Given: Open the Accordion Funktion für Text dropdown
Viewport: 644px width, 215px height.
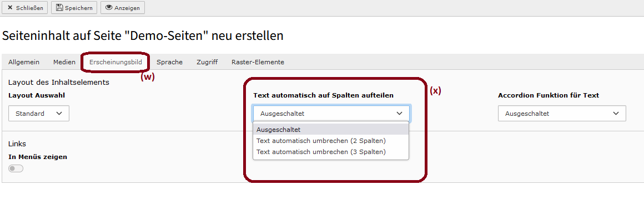Looking at the screenshot, I should click(x=562, y=114).
